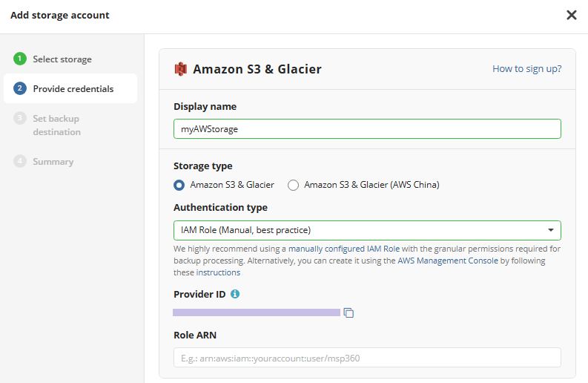Open the Set backup destination step

click(x=56, y=125)
